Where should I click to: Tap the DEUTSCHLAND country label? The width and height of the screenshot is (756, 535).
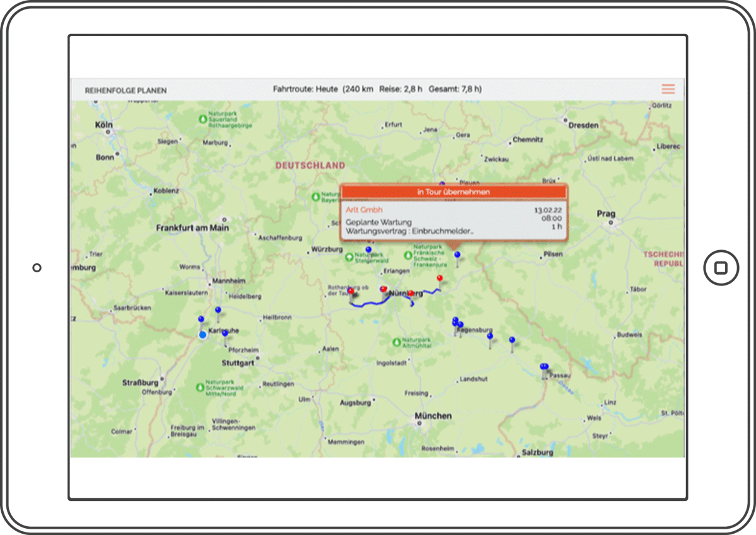pos(310,166)
